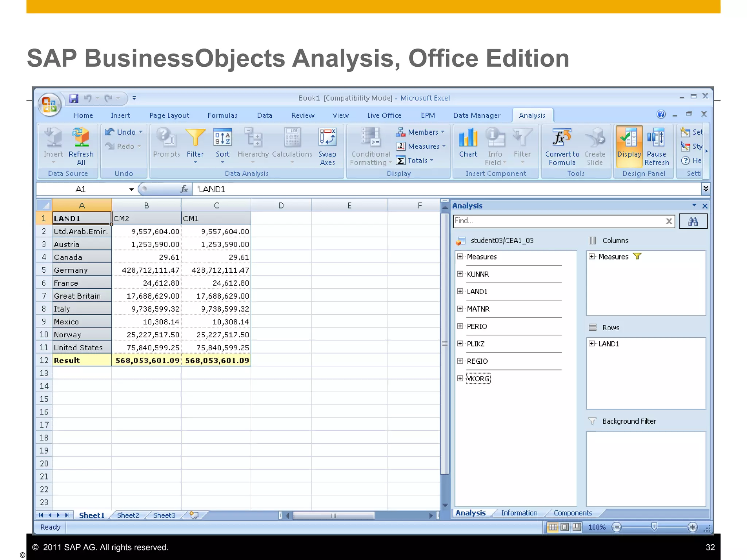Expand the REGIO dimension
Image resolution: width=747 pixels, height=560 pixels.
(x=460, y=361)
